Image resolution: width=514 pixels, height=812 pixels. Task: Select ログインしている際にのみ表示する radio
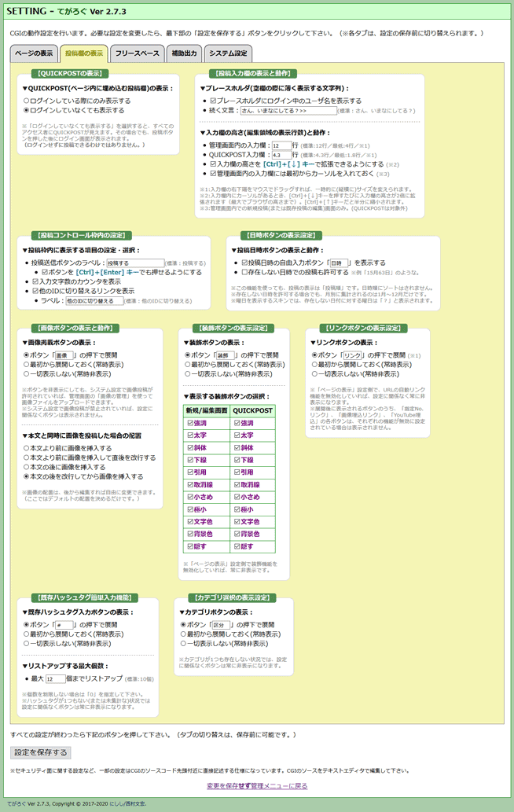coord(27,101)
